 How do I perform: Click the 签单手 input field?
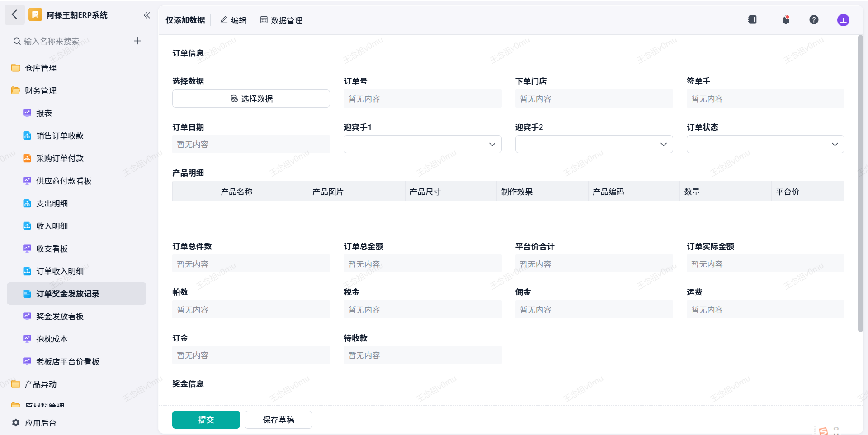tap(765, 98)
